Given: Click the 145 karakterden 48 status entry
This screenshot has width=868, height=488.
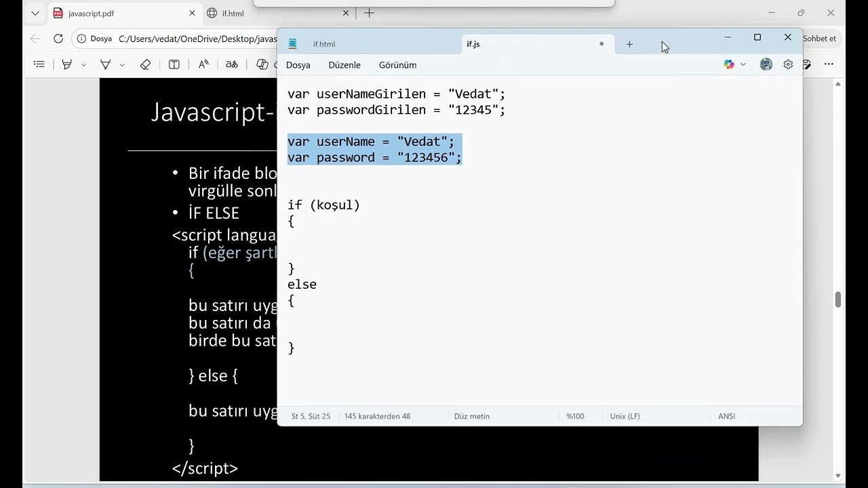Looking at the screenshot, I should [x=377, y=416].
